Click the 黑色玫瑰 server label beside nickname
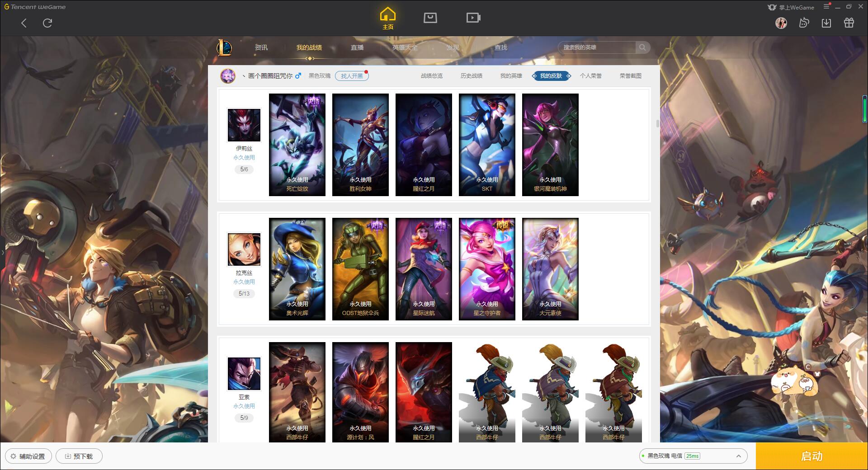The width and height of the screenshot is (868, 470). tap(320, 76)
